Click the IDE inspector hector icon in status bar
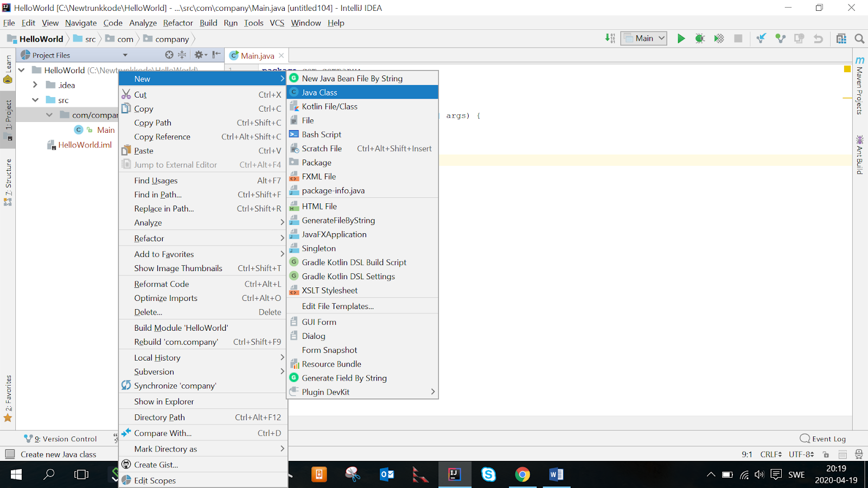The image size is (868, 488). 859,454
